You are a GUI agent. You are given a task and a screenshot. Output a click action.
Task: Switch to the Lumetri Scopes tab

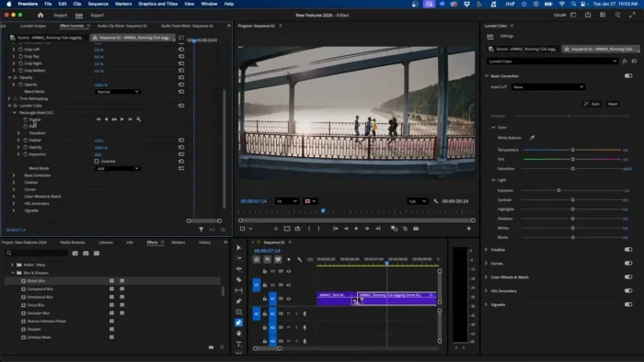point(33,26)
